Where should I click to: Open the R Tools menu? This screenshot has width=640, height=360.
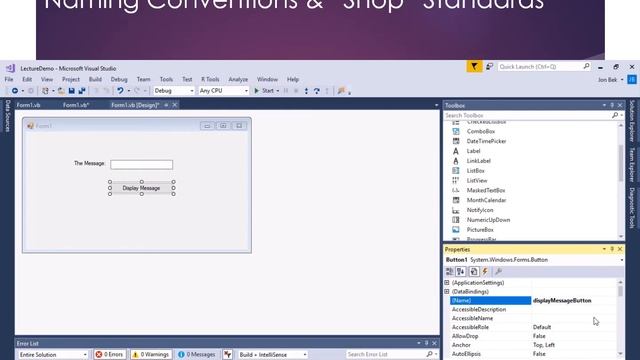pos(210,79)
